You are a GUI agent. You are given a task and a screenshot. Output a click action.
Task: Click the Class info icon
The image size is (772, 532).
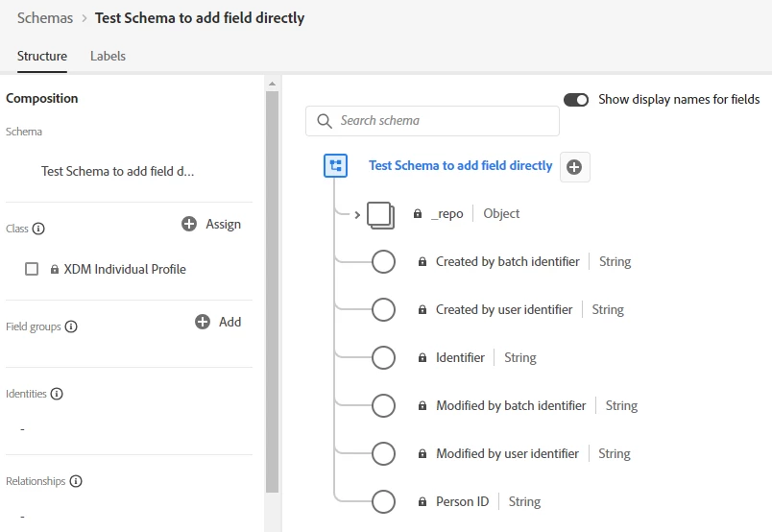[39, 230]
